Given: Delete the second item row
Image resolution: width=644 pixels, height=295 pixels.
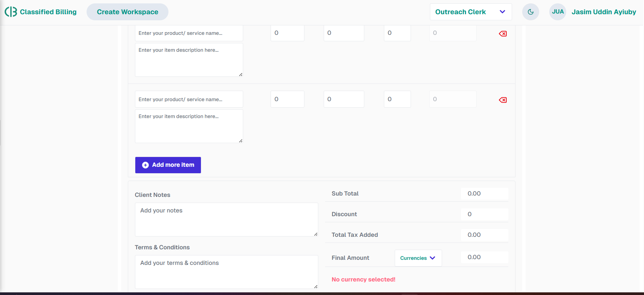Looking at the screenshot, I should 503,100.
